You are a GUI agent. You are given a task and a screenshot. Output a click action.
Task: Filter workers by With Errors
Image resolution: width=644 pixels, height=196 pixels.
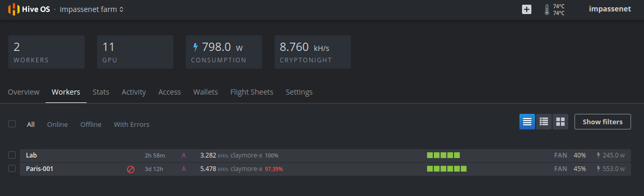(132, 124)
